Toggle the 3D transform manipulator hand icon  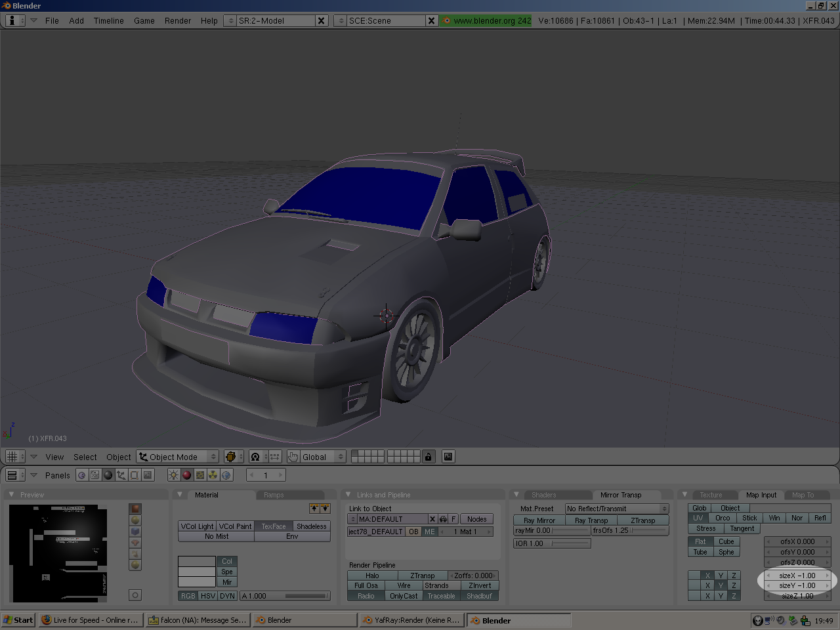[293, 457]
